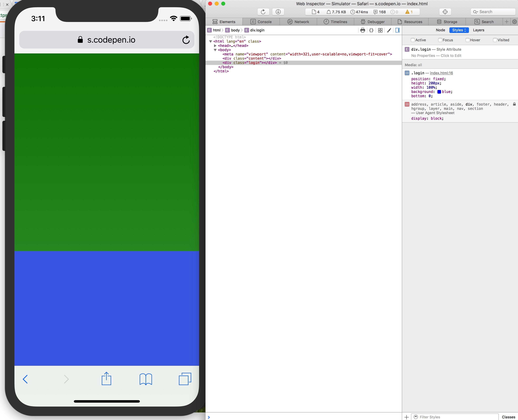Start element selection with crosshair icon

click(445, 12)
